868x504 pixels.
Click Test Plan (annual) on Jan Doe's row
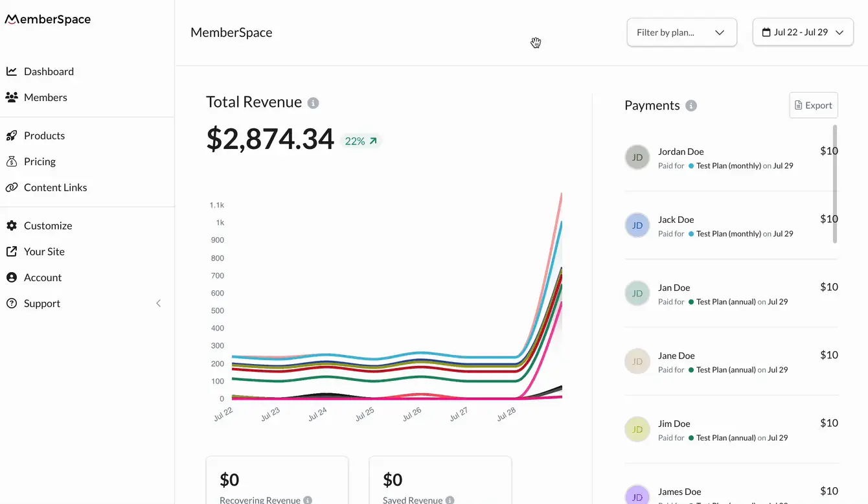coord(726,302)
